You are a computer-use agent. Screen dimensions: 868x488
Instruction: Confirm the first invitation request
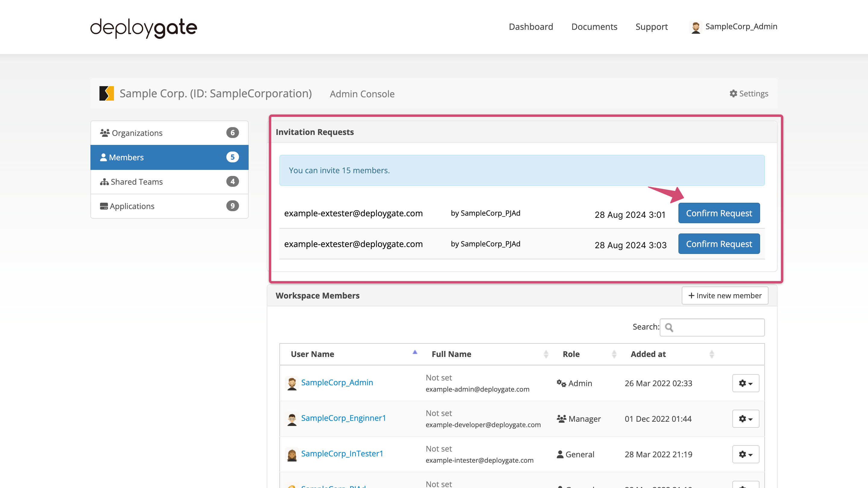719,213
